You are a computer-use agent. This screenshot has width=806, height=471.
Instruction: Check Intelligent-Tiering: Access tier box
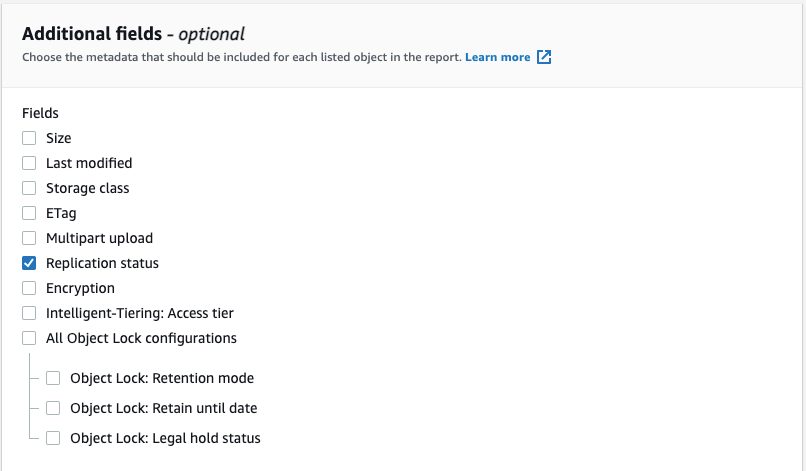coord(29,313)
